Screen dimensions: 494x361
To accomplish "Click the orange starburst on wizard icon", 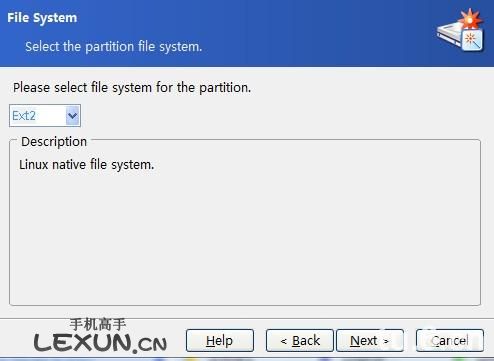I will pos(470,19).
